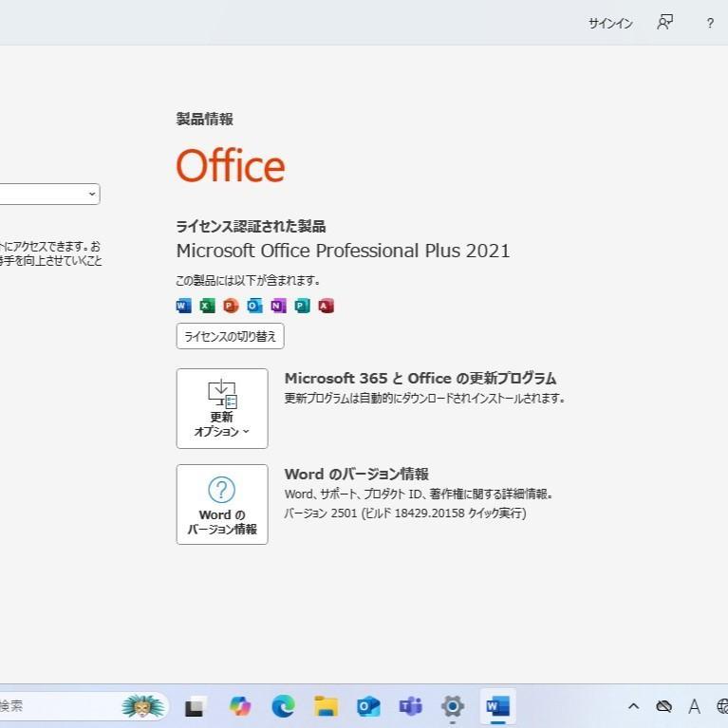Click the Word のバージョン情報 heading text
Image resolution: width=728 pixels, height=728 pixels.
tap(357, 474)
